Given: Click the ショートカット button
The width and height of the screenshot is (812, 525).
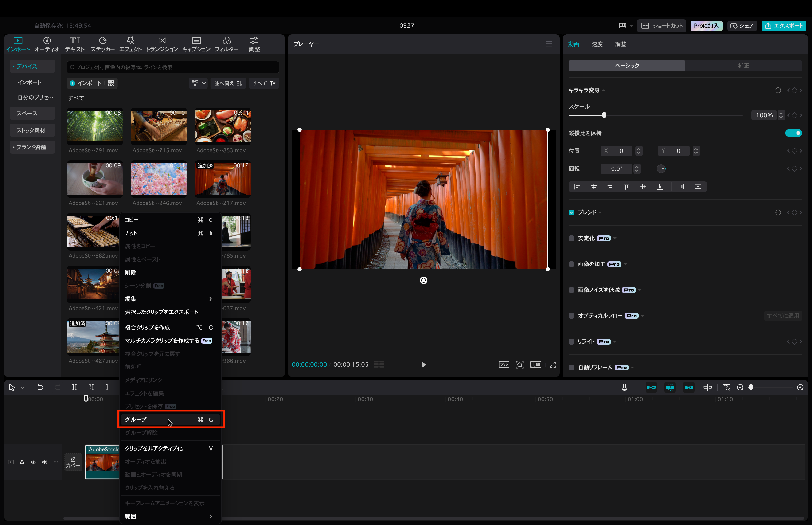Looking at the screenshot, I should (662, 26).
